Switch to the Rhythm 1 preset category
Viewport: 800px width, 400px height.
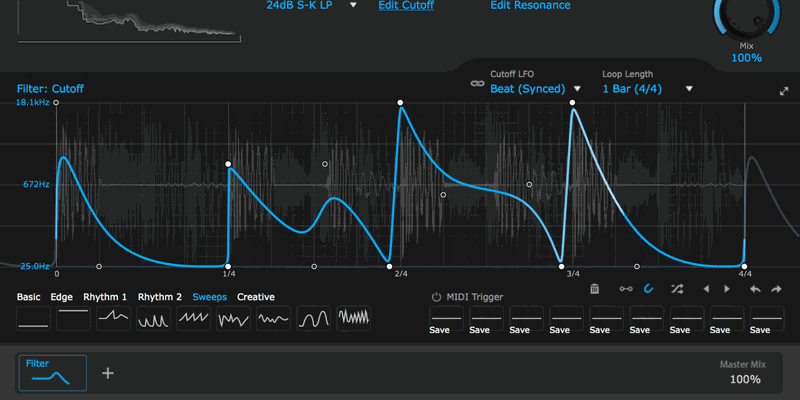pyautogui.click(x=105, y=297)
